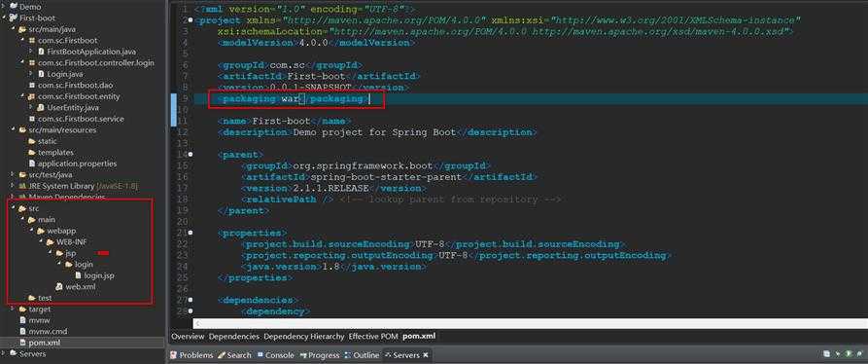Fold the parent element at line 14
This screenshot has width=868, height=364.
coord(191,155)
